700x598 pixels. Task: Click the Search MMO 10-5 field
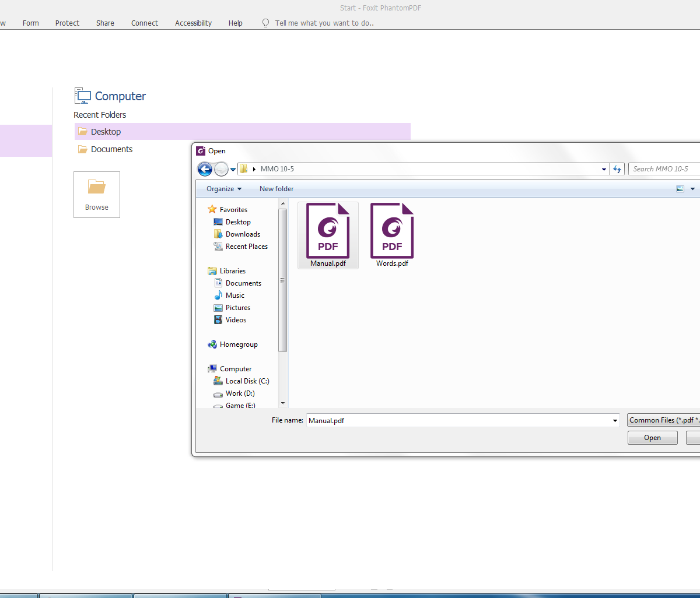(664, 169)
